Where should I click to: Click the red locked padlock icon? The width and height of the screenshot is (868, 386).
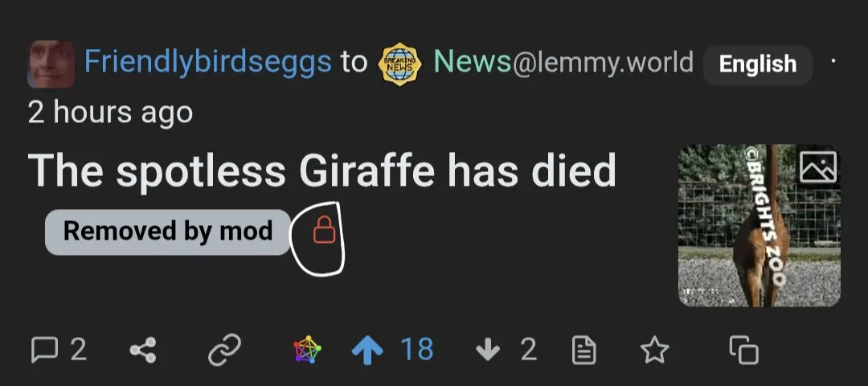[324, 231]
